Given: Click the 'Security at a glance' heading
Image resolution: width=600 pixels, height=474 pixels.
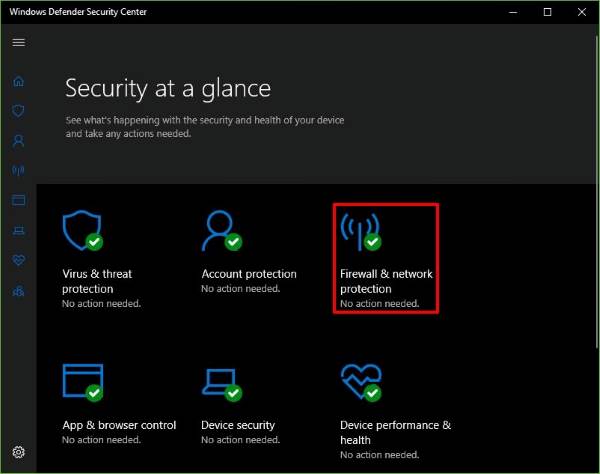Looking at the screenshot, I should coord(168,89).
